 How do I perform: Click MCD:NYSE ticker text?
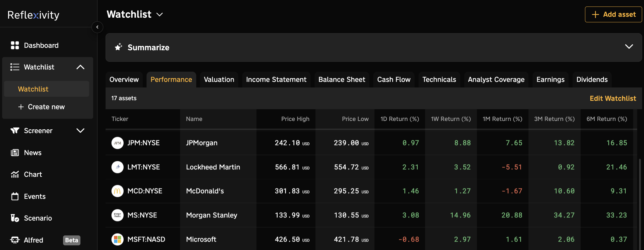(145, 191)
